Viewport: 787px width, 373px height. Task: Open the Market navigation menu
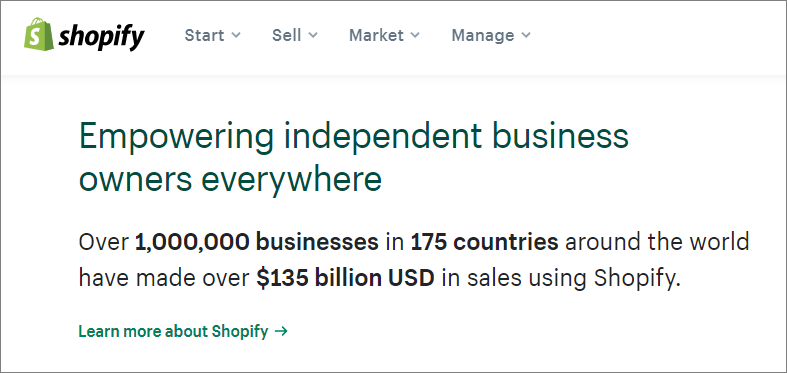click(x=384, y=35)
